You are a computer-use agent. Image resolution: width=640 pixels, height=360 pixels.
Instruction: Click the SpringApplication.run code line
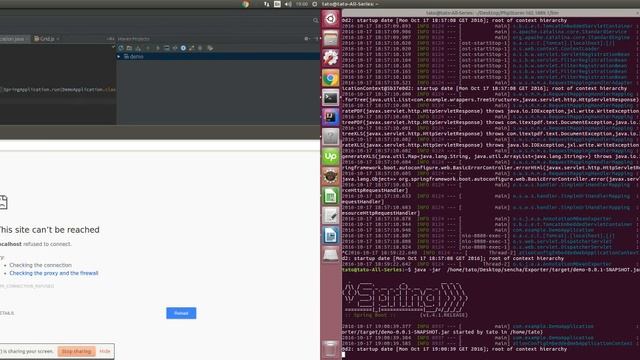pyautogui.click(x=59, y=89)
